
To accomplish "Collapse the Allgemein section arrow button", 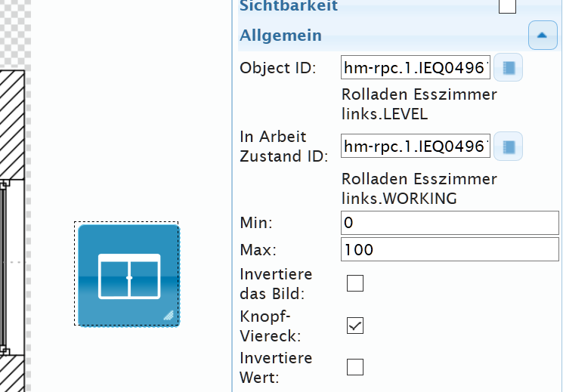I will coord(543,35).
